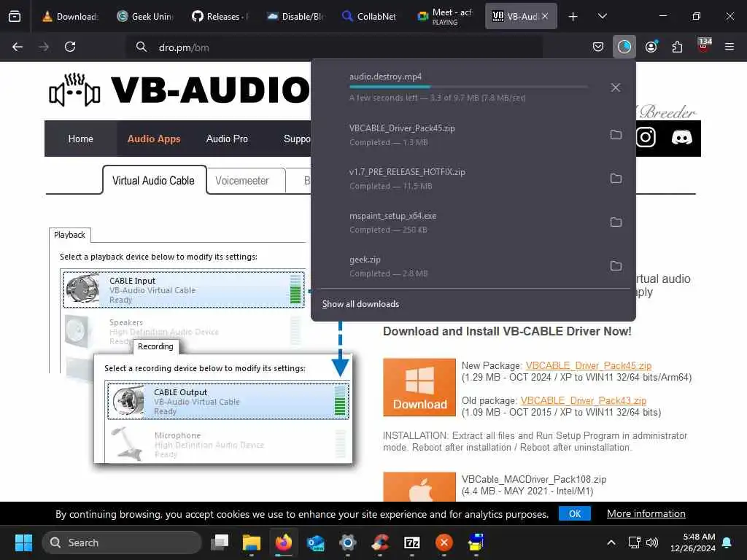
Task: Switch to the Download tab with VLC icon
Action: (70, 16)
